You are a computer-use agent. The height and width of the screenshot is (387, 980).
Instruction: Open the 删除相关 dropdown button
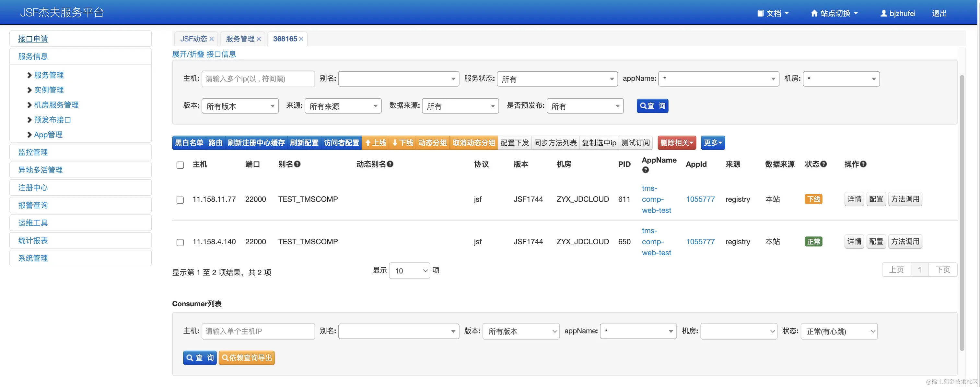pos(676,143)
